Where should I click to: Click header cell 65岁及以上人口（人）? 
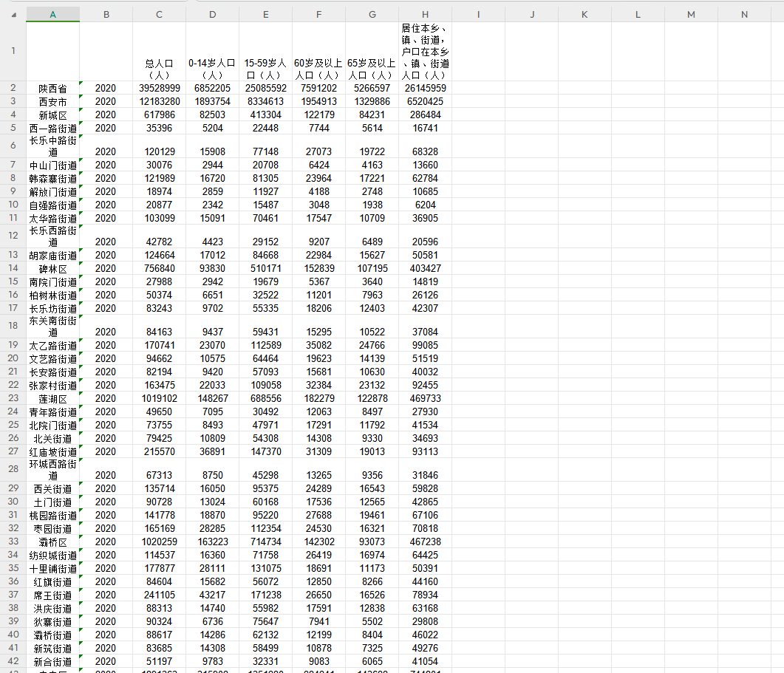click(372, 52)
